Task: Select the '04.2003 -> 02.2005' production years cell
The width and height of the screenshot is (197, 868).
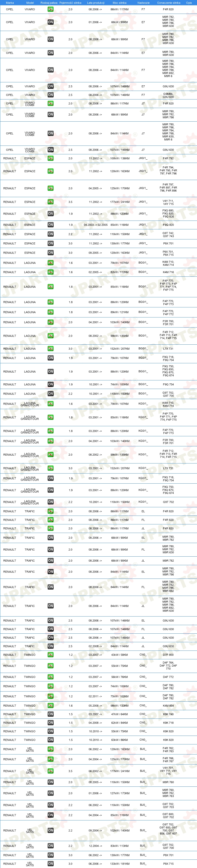Action: coord(95,225)
